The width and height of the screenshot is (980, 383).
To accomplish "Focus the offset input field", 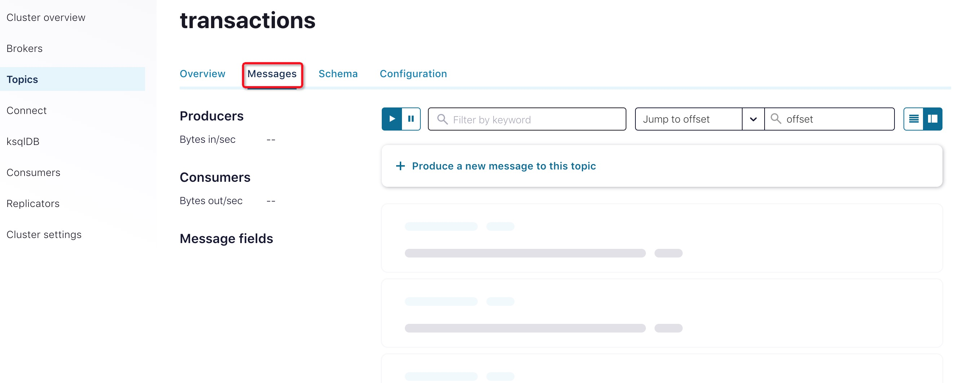I will point(837,119).
